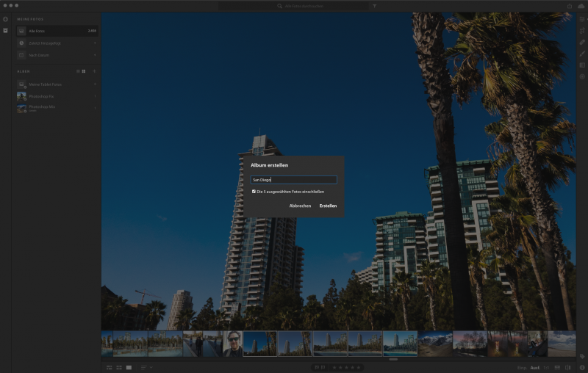Click the sunglasses man portrait thumbnail in filmstrip
This screenshot has width=588, height=373.
click(x=232, y=344)
